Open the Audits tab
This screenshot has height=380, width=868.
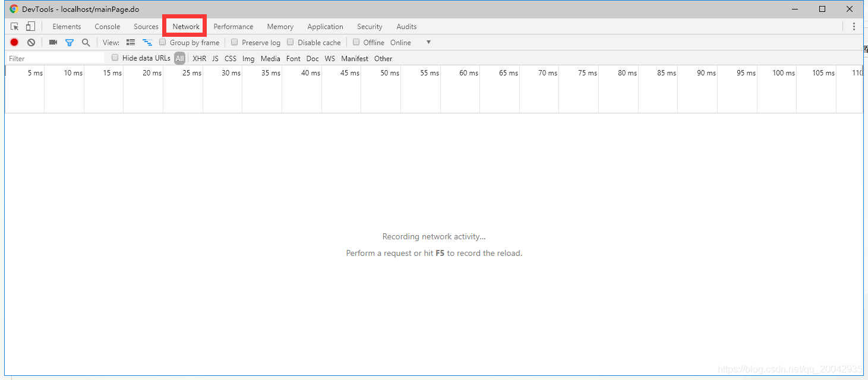(406, 26)
